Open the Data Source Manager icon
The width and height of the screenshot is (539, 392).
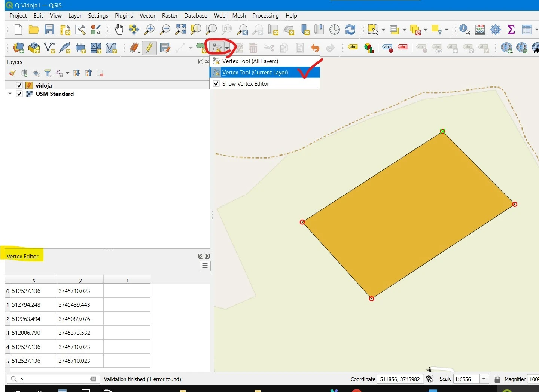(x=18, y=48)
